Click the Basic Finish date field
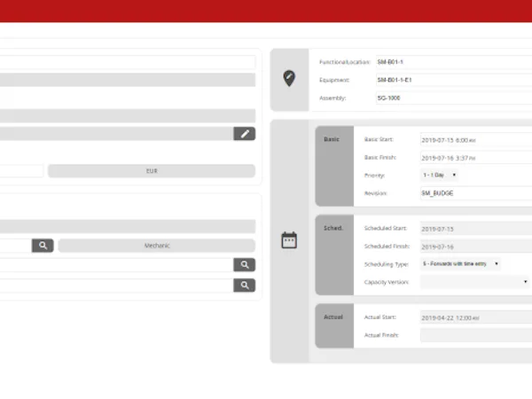The image size is (532, 399). (476, 158)
